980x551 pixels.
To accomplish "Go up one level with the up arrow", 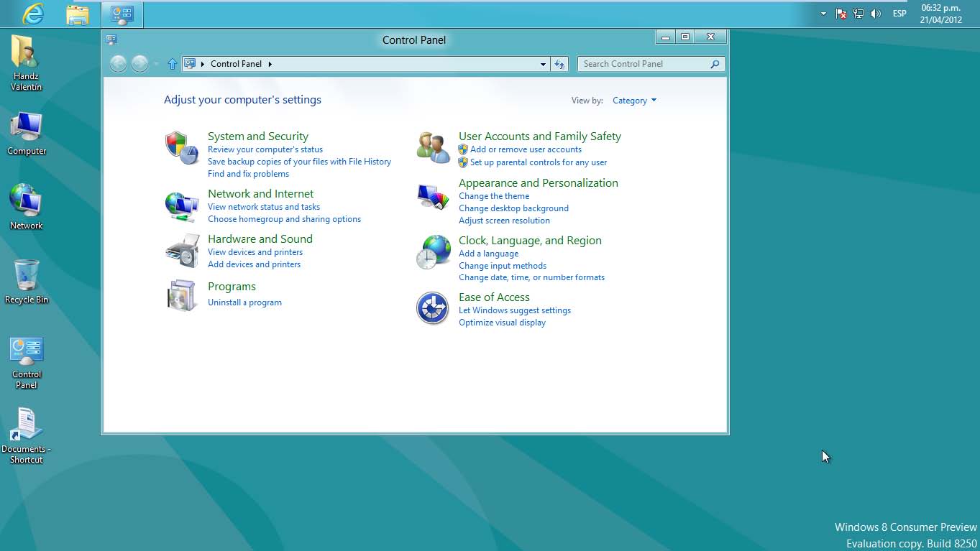I will click(x=172, y=64).
